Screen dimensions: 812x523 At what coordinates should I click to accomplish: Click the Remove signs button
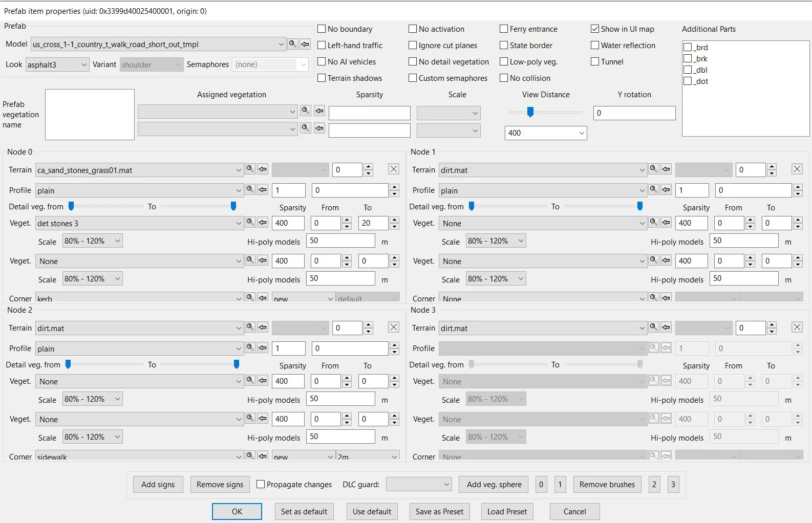point(220,484)
